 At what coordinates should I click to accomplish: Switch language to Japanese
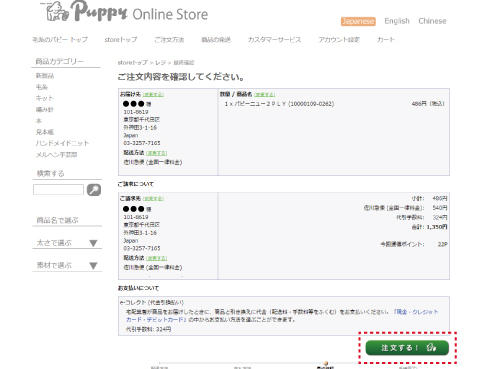[358, 21]
